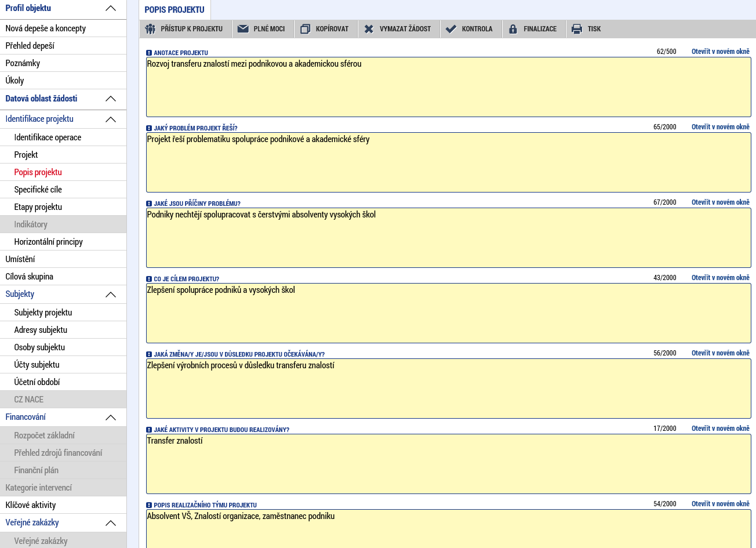Open Subjekty projektu

click(63, 313)
